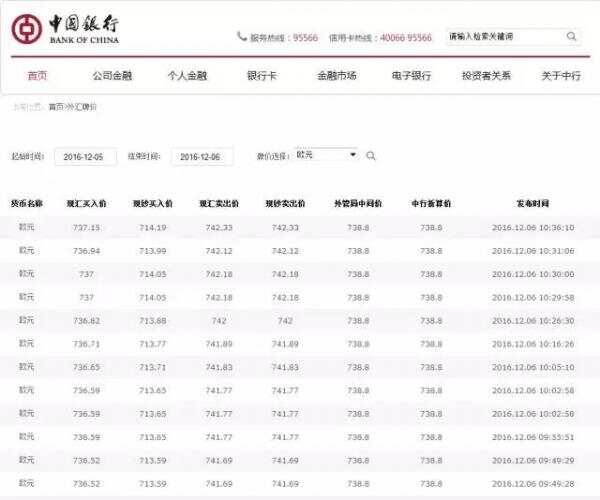
Task: Click buying rate value 736.71
Action: pyautogui.click(x=86, y=344)
